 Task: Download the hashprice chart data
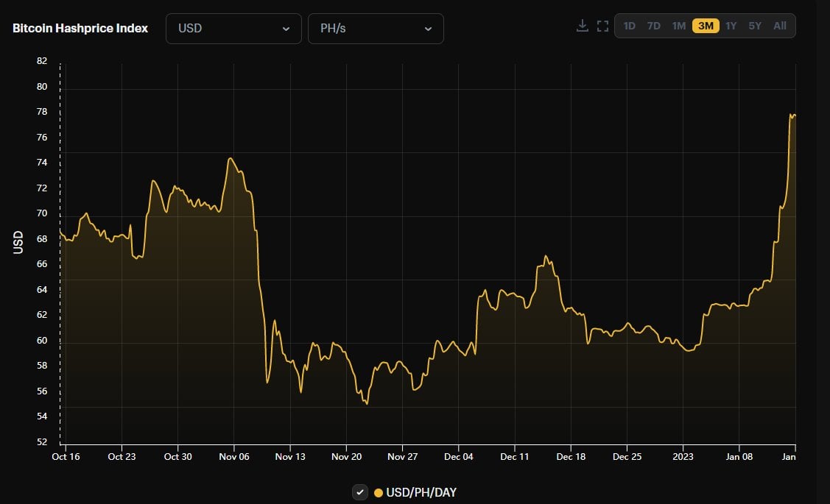[582, 26]
